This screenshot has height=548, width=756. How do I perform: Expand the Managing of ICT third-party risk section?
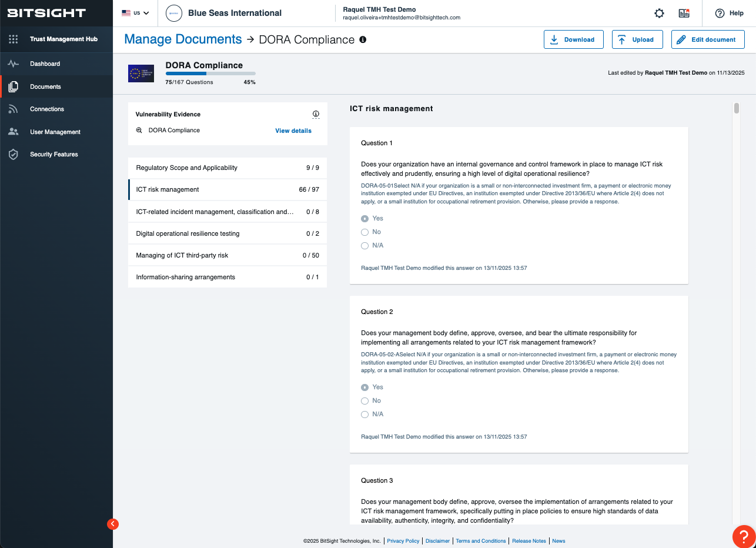click(227, 255)
